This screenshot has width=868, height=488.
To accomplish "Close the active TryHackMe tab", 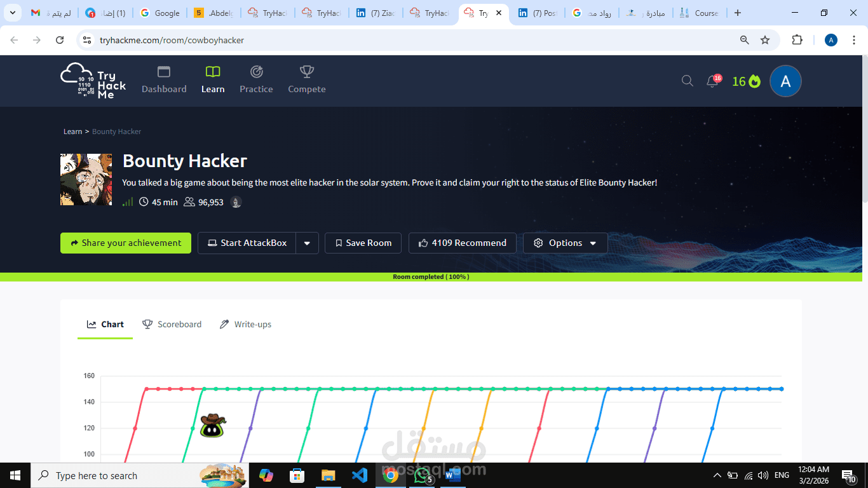I will pyautogui.click(x=499, y=13).
